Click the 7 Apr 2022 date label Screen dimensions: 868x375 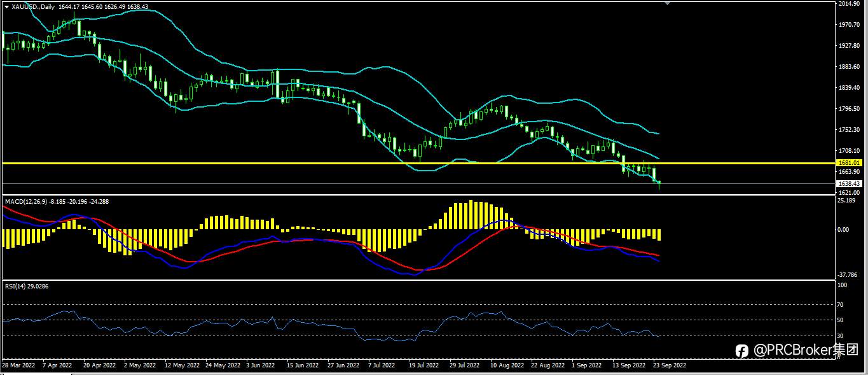coord(57,366)
